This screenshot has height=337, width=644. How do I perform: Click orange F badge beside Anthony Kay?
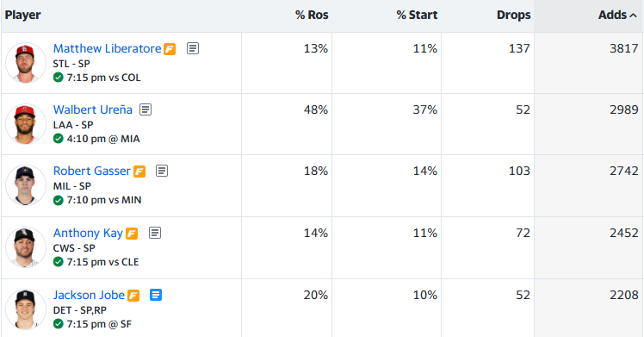pos(132,234)
